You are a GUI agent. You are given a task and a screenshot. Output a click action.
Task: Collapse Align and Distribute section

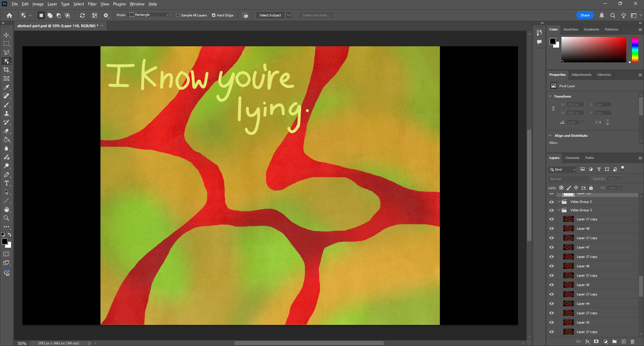pyautogui.click(x=550, y=135)
